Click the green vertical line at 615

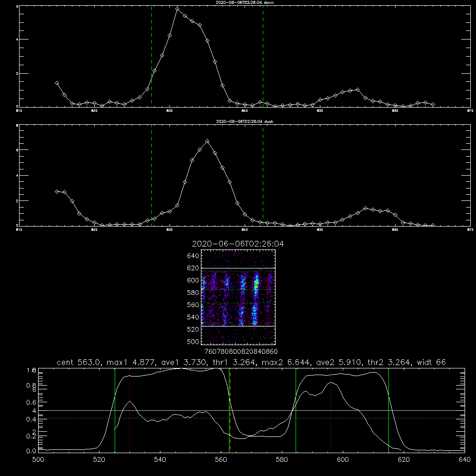pos(388,410)
